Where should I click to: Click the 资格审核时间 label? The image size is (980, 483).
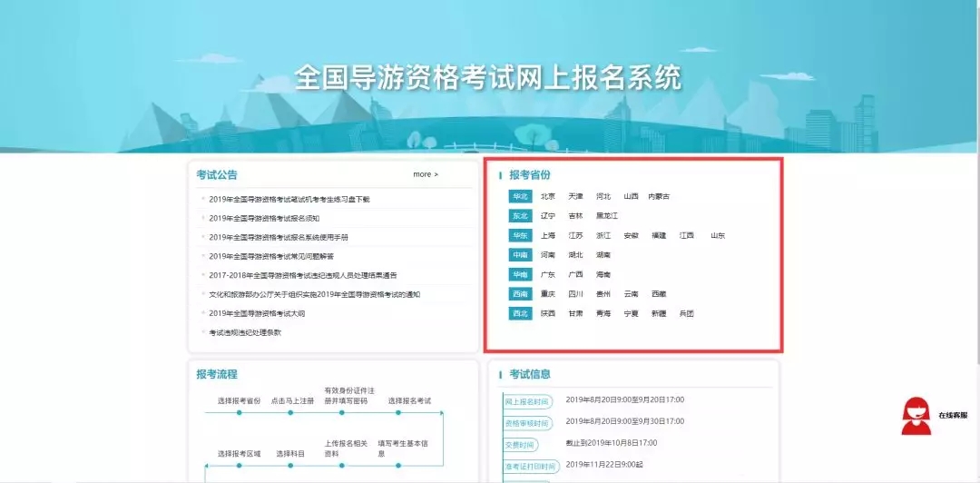[527, 424]
